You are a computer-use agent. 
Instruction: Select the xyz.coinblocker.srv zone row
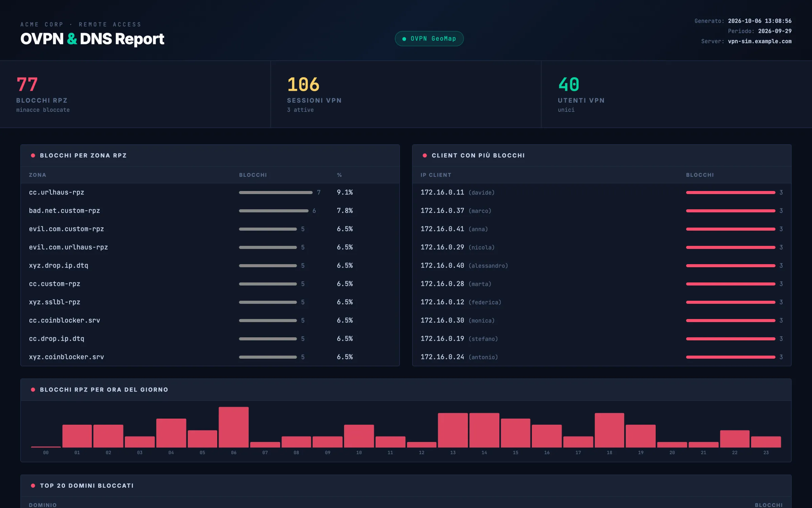coord(210,357)
